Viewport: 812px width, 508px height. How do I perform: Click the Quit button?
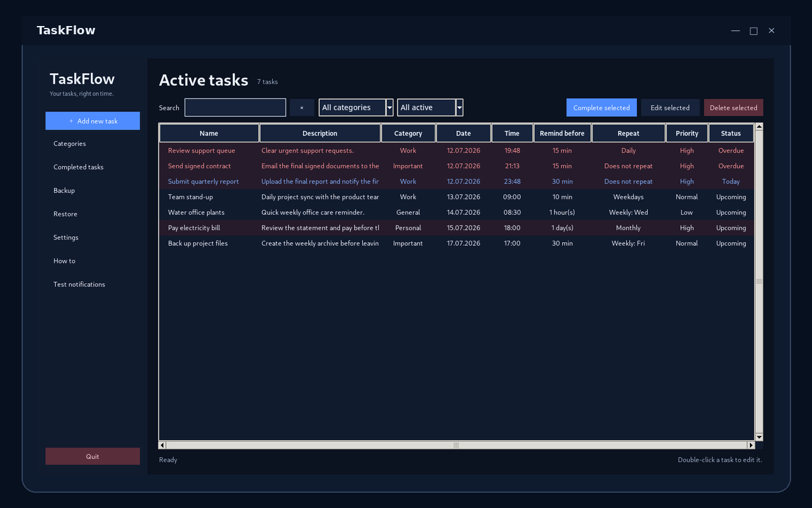point(93,456)
